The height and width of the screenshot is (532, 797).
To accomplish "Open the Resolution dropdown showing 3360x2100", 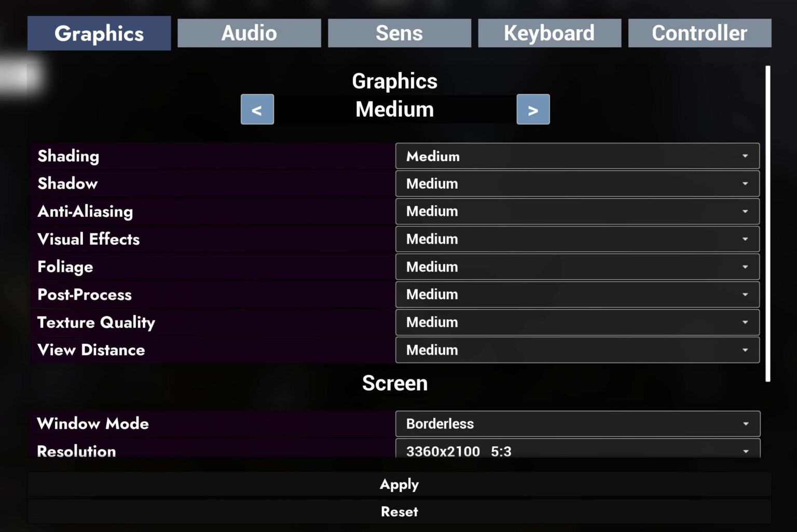I will click(x=577, y=451).
